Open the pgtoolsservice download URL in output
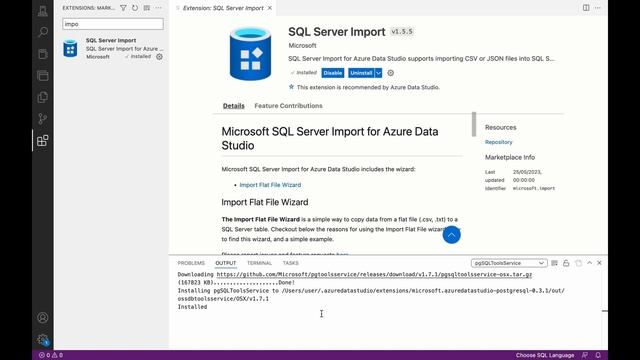Screen dimensions: 640x360 coord(374,274)
